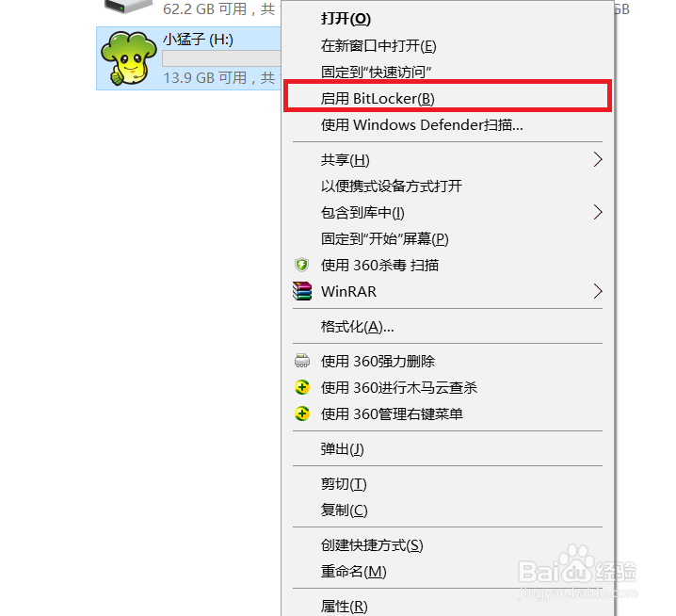The height and width of the screenshot is (616, 676).
Task: Click the partially hidden drive icon at top
Action: pos(128,7)
